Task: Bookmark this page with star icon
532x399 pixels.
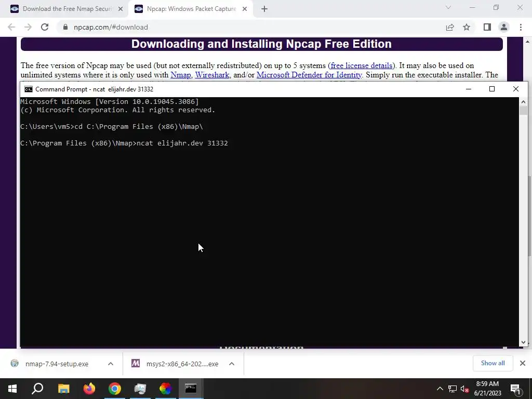Action: (x=467, y=27)
